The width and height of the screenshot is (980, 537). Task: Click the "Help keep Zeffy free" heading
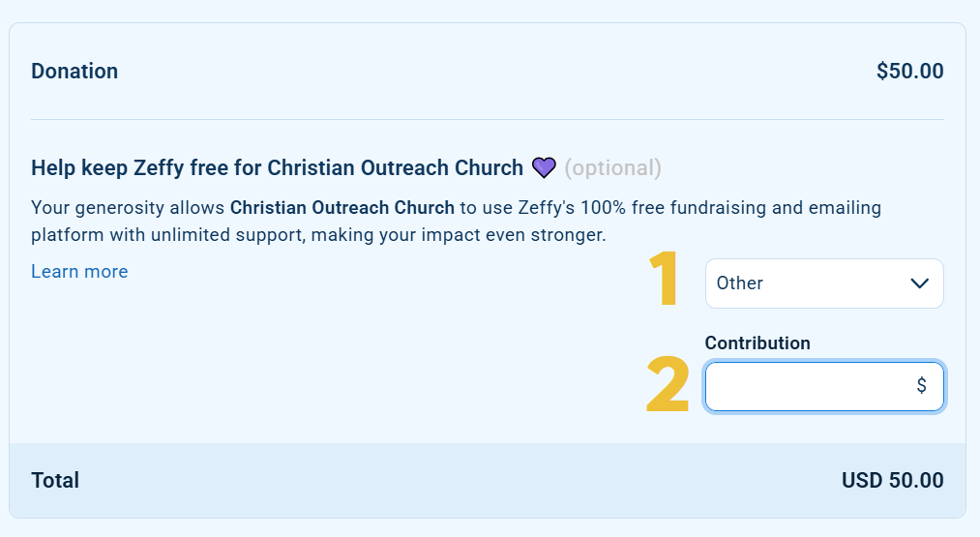click(x=277, y=168)
